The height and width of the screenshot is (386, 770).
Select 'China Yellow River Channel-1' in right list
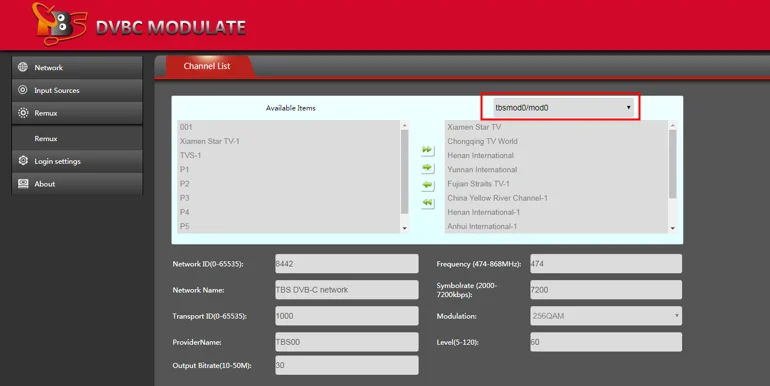tap(557, 198)
